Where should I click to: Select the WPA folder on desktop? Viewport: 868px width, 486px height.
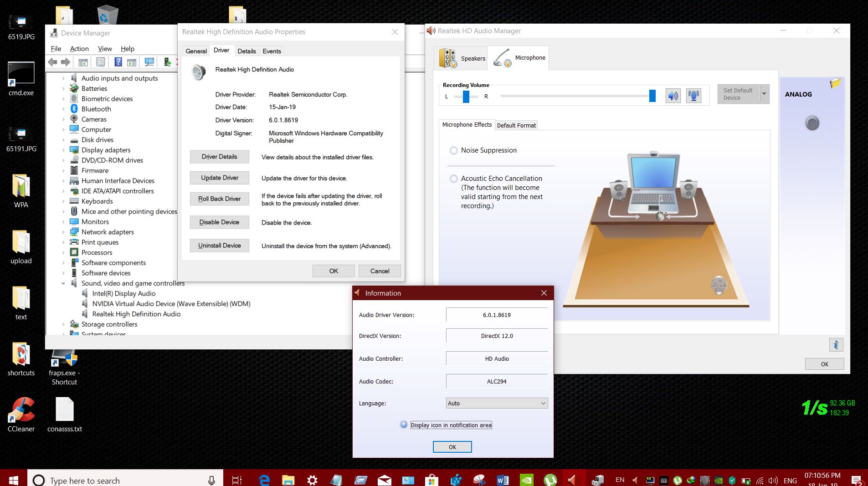pos(21,190)
